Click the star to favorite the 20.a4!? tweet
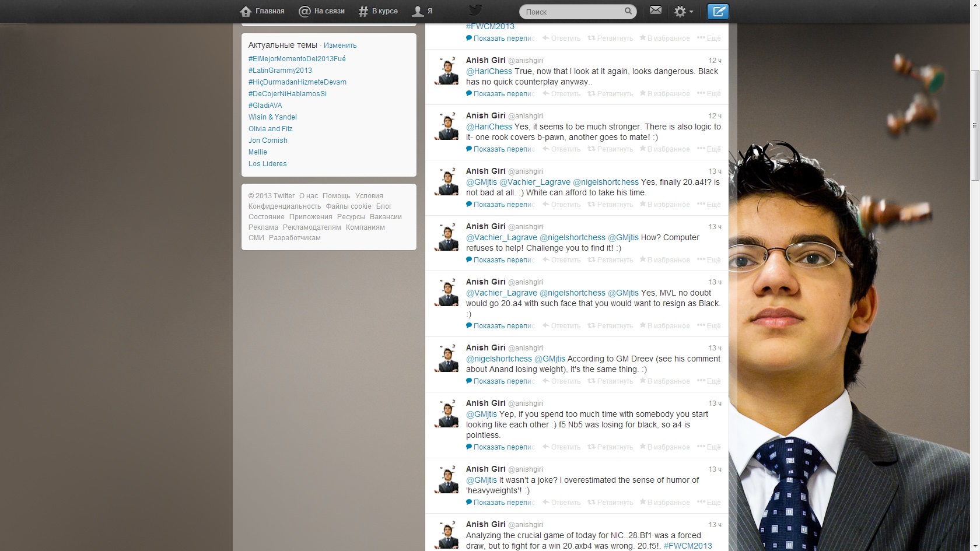980x551 pixels. point(664,205)
